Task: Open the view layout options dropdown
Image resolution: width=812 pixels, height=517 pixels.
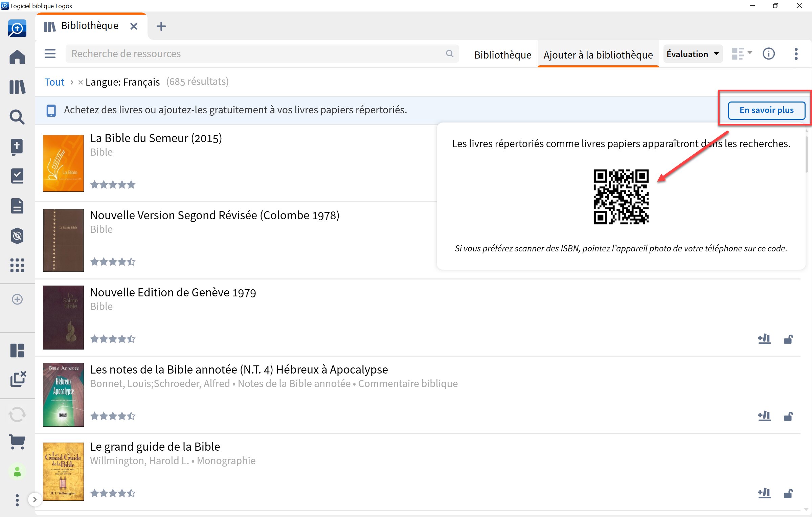Action: 742,53
